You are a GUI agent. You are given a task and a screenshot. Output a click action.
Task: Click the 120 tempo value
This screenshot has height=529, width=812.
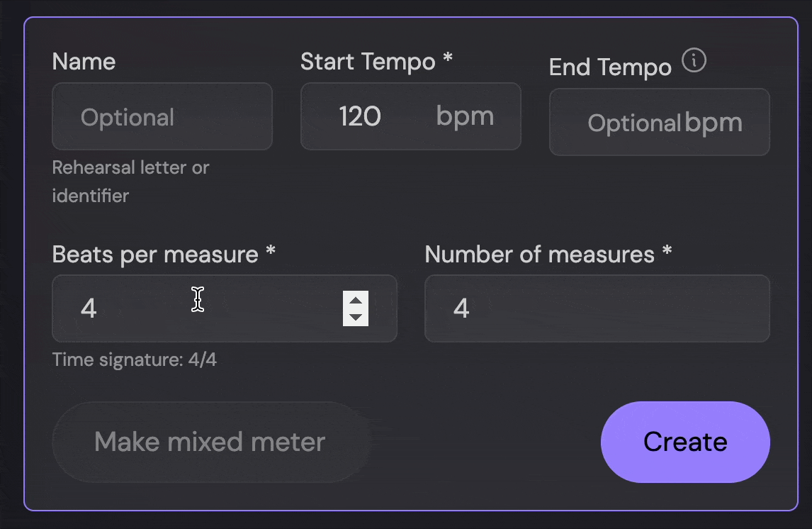[361, 116]
